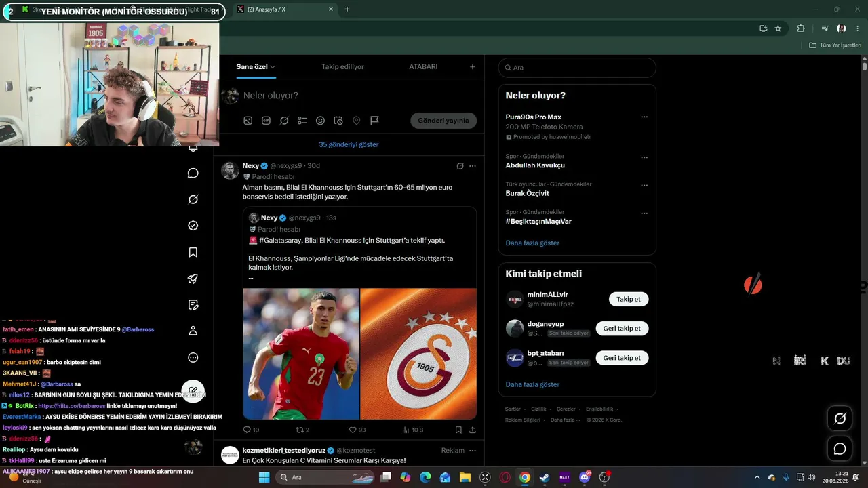The width and height of the screenshot is (868, 488).
Task: Open the Profile page from the sidebar
Action: [193, 331]
